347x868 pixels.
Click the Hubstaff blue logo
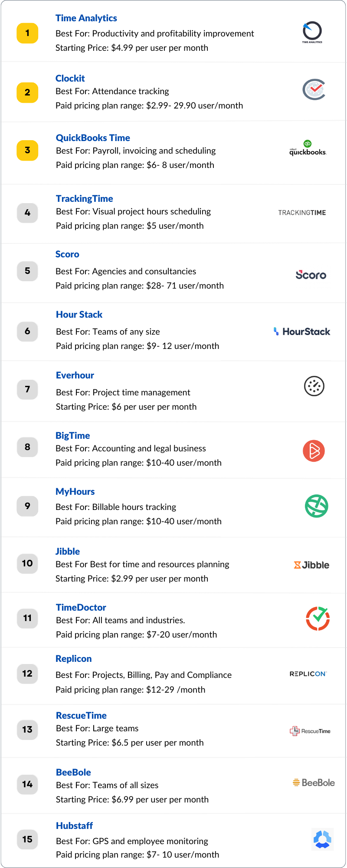[x=322, y=839]
